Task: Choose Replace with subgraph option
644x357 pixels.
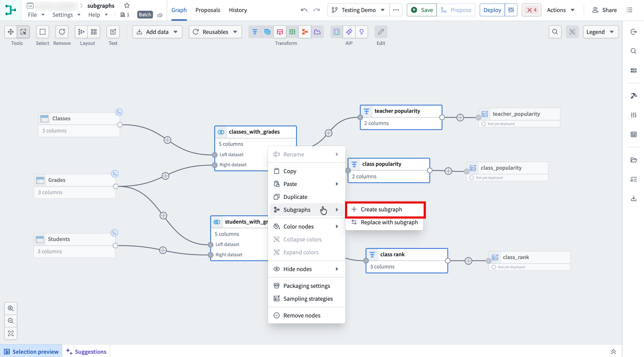Action: point(384,222)
